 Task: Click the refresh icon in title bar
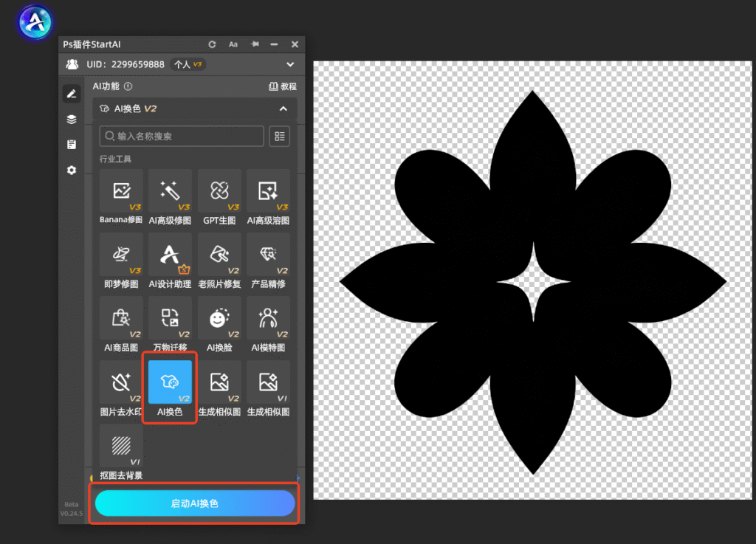coord(212,44)
